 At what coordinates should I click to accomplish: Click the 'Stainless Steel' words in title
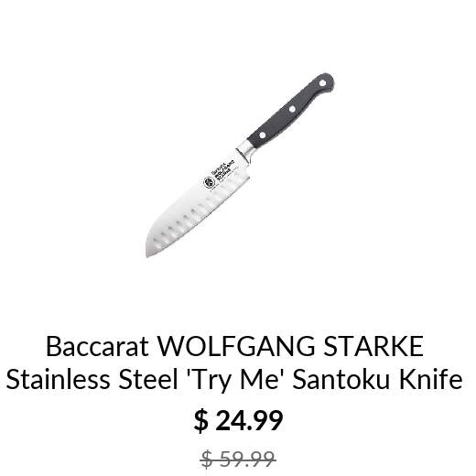tap(92, 379)
